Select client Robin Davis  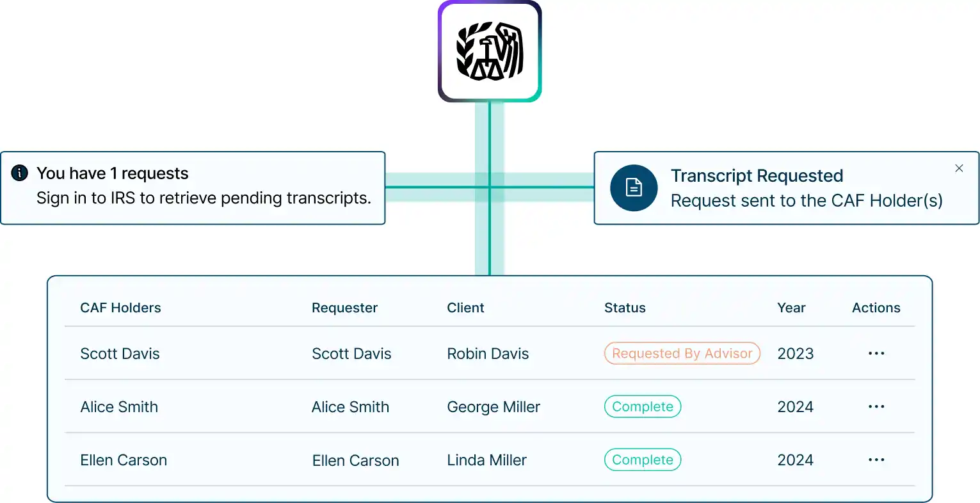click(488, 353)
